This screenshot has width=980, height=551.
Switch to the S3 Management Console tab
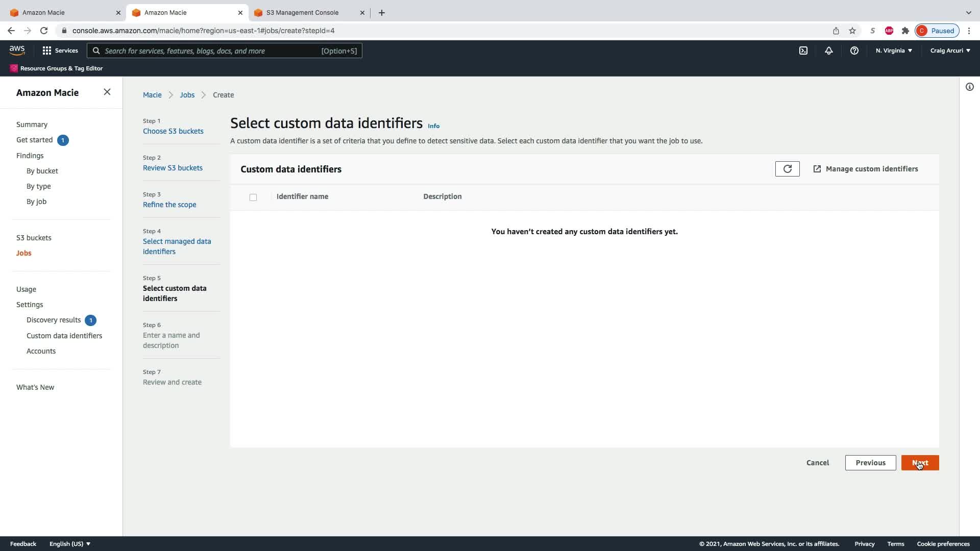coord(302,12)
